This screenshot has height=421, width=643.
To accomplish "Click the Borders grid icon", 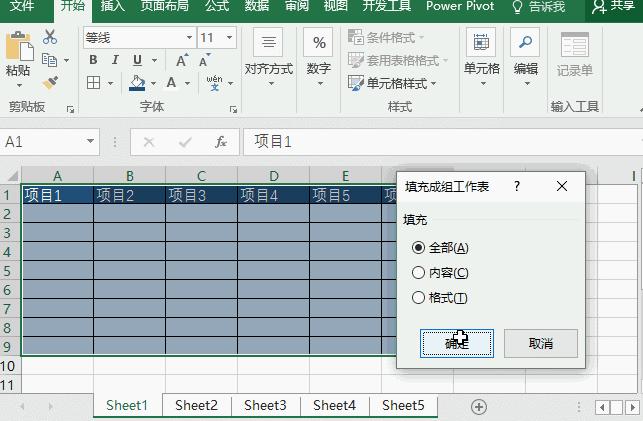I will 93,83.
